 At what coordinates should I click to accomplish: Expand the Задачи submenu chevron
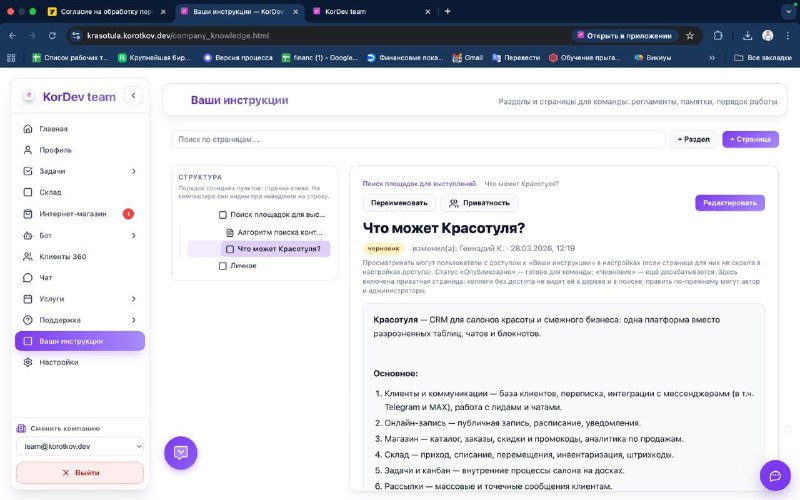click(x=134, y=171)
